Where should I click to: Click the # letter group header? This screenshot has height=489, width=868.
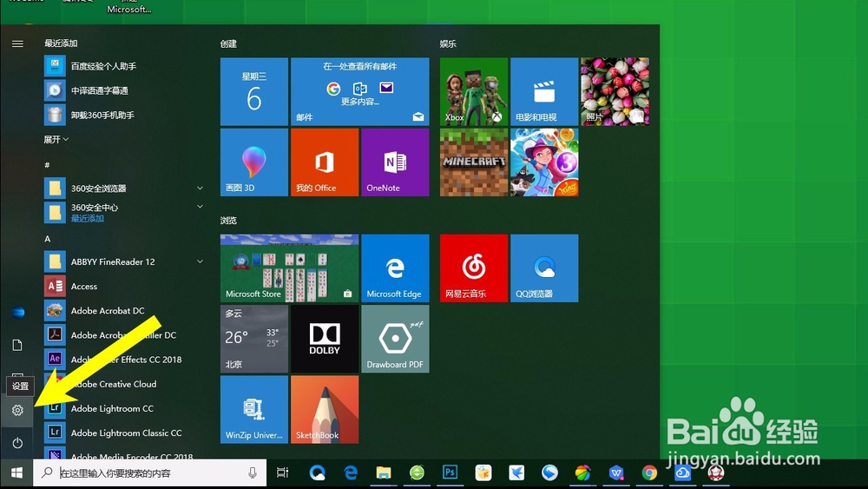47,165
